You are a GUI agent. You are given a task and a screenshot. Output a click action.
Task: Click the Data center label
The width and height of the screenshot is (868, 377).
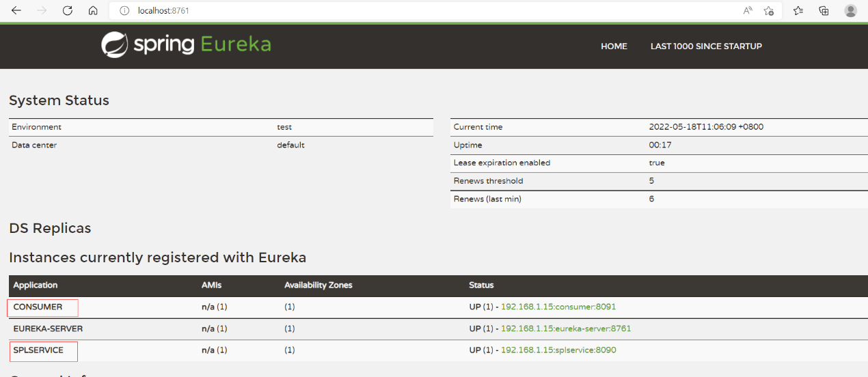[x=34, y=145]
